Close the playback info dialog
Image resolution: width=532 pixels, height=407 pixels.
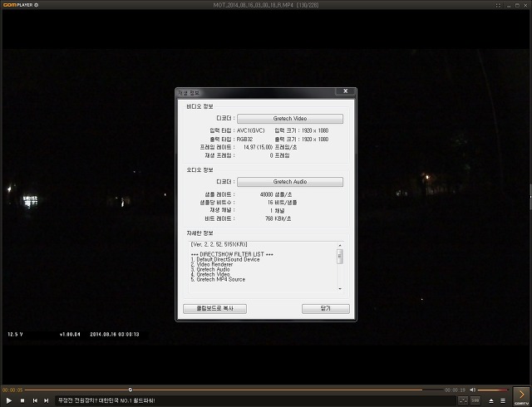click(x=346, y=91)
